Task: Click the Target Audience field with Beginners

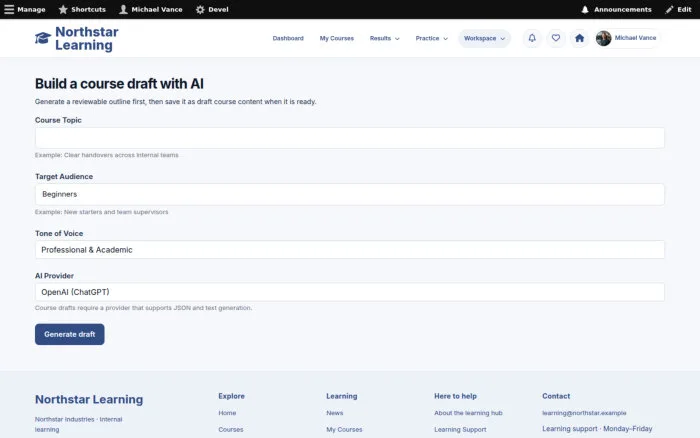Action: pyautogui.click(x=350, y=194)
